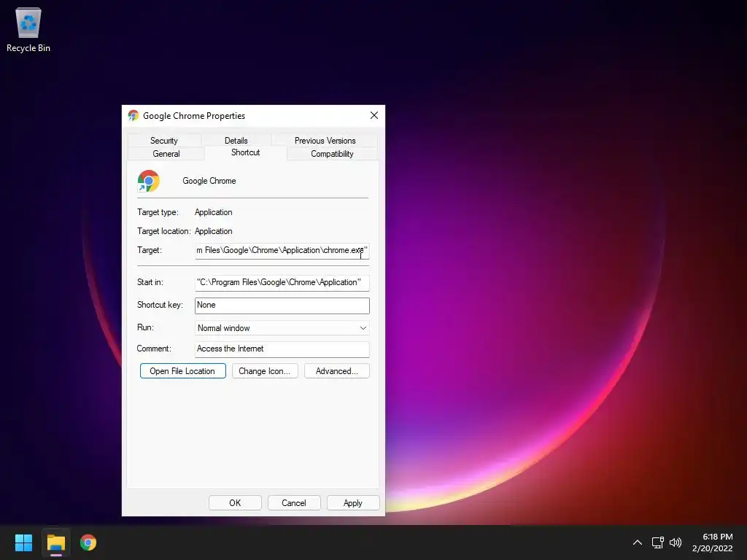Switch to the General tab
This screenshot has width=747, height=560.
click(166, 154)
